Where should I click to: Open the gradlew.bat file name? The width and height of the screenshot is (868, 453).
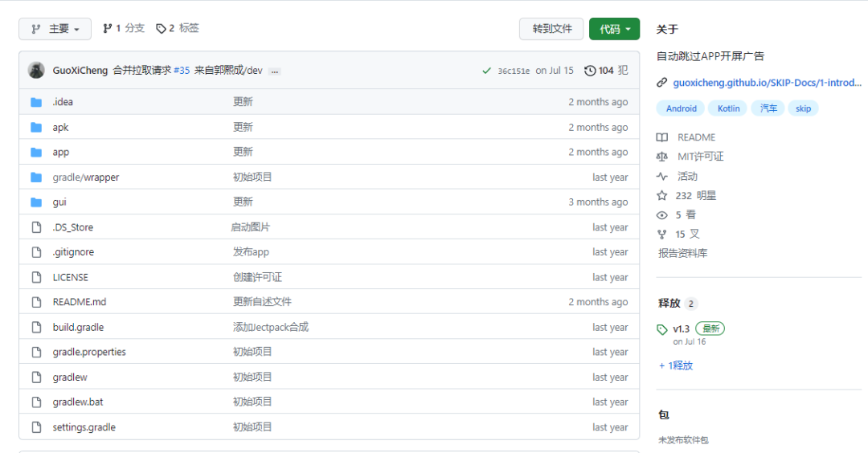click(x=77, y=402)
